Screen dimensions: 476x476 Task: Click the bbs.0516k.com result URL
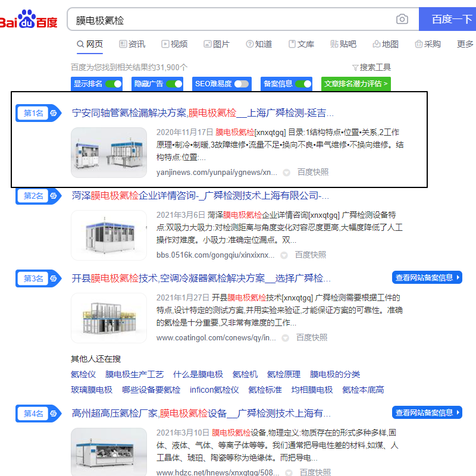[215, 255]
